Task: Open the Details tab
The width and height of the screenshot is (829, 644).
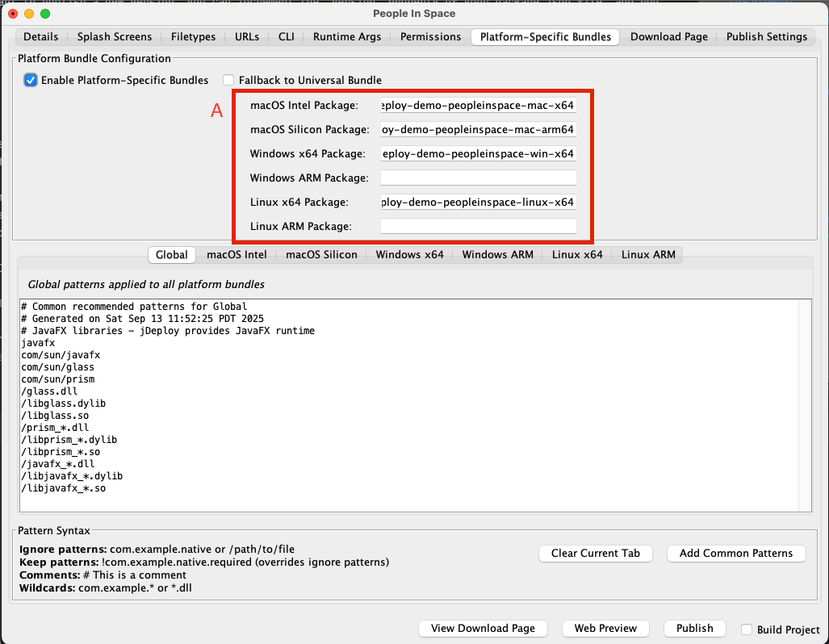Action: point(41,37)
